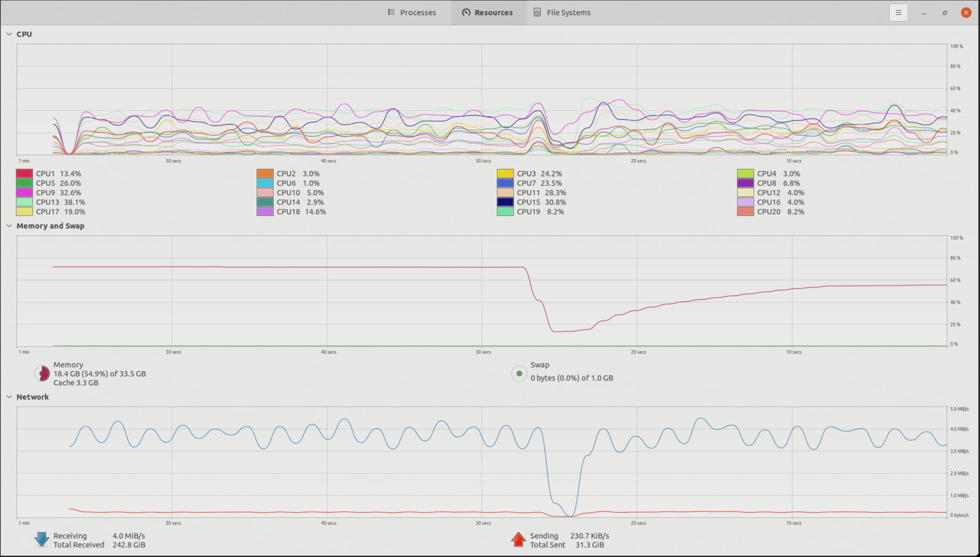Change the CPU2 color swatch
The width and height of the screenshot is (980, 557).
pyautogui.click(x=265, y=173)
